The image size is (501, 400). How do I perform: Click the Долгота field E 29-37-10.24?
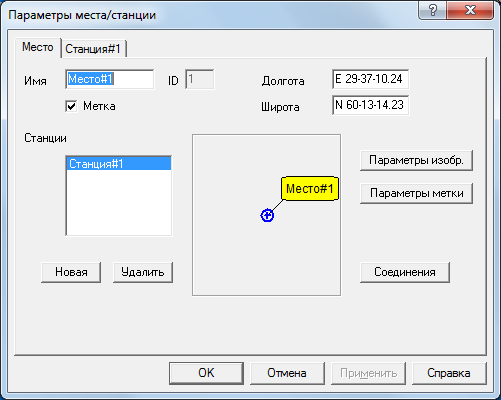click(x=370, y=79)
